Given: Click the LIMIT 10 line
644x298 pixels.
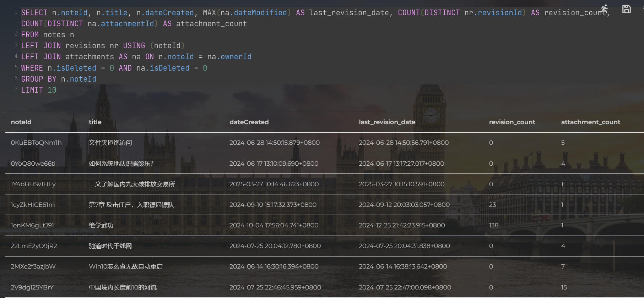Looking at the screenshot, I should [39, 90].
